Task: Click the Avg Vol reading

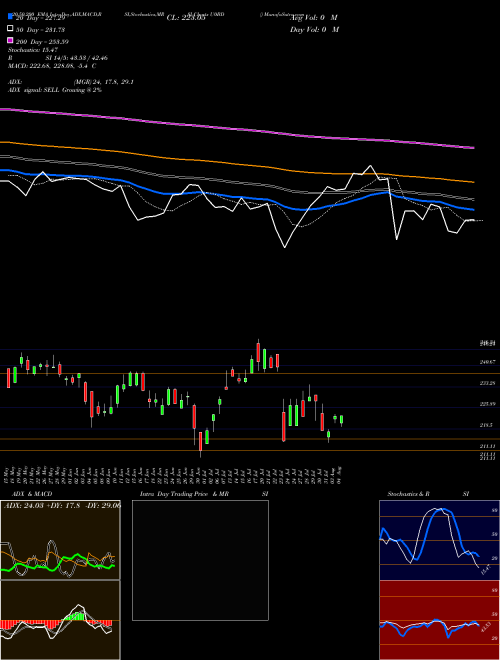Action: coord(314,18)
